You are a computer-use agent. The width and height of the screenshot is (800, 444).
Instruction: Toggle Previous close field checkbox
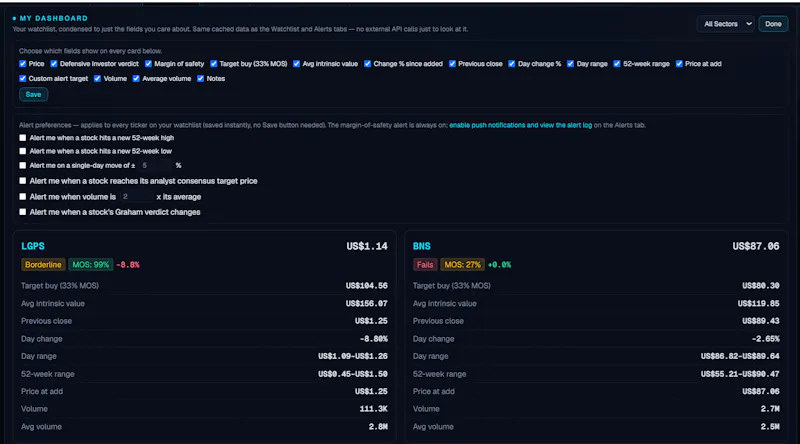click(452, 64)
